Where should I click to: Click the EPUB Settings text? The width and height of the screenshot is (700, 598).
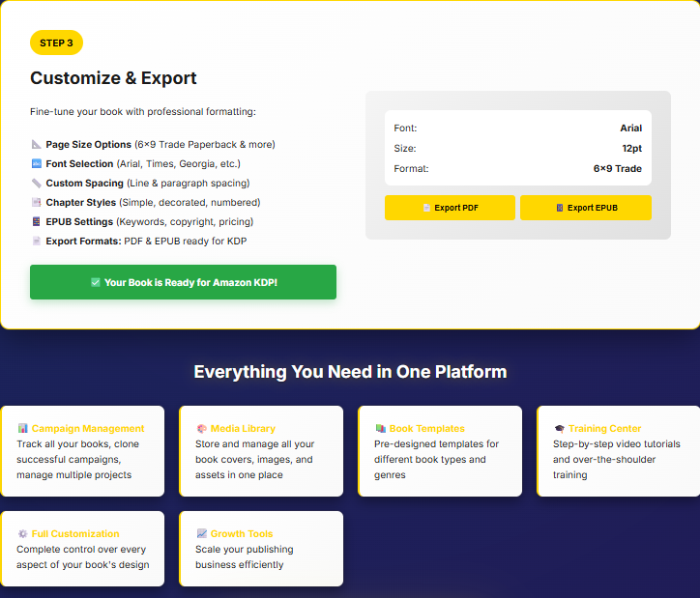click(x=79, y=221)
